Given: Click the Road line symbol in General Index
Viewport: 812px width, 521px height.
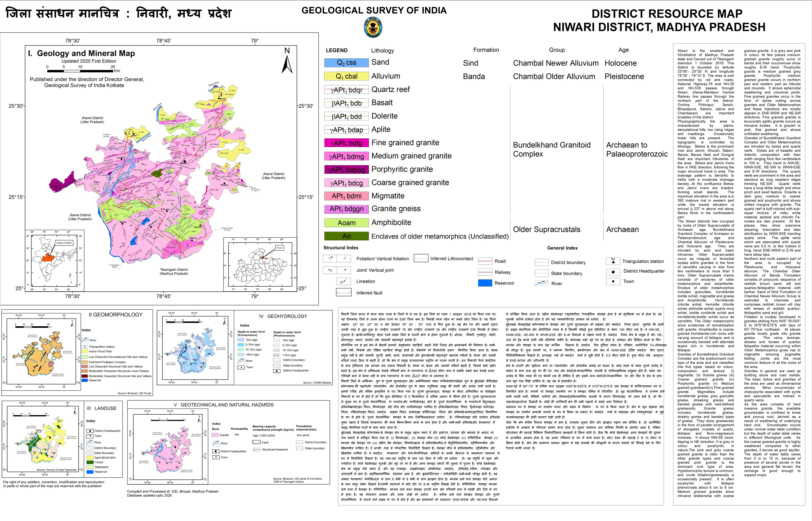Looking at the screenshot, I should coord(485,261).
